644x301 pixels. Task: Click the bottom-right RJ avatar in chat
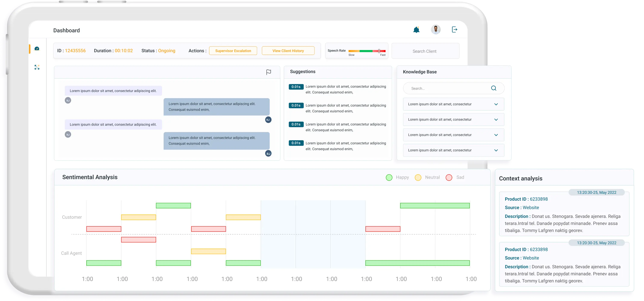coord(268,154)
